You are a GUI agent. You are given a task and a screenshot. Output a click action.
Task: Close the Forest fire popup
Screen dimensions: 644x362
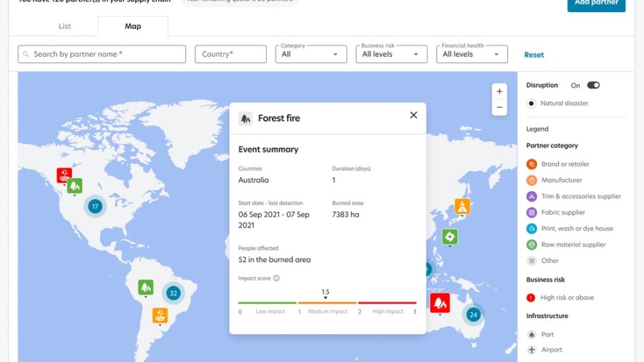[x=413, y=115]
